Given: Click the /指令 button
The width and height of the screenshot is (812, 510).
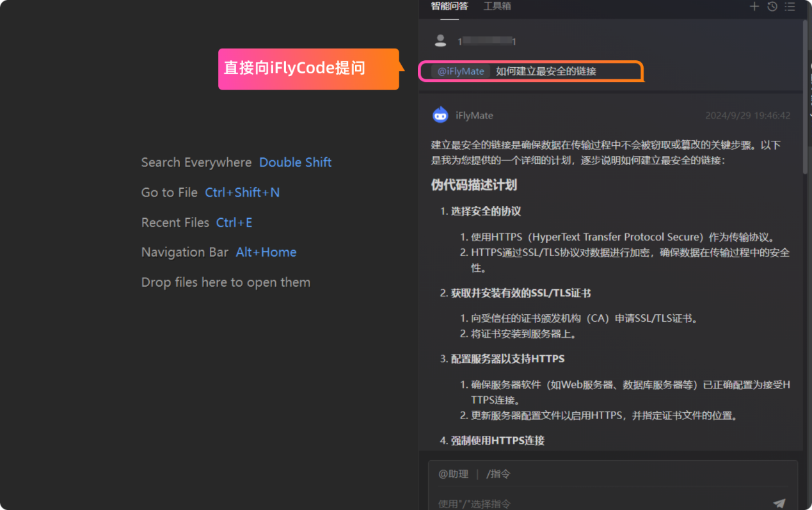Looking at the screenshot, I should pyautogui.click(x=498, y=474).
